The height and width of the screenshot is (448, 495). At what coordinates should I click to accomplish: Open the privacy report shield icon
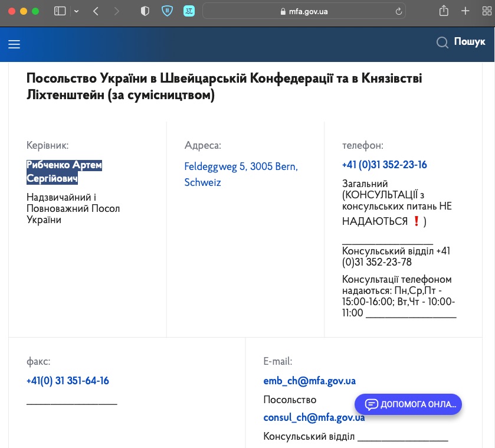coord(145,11)
